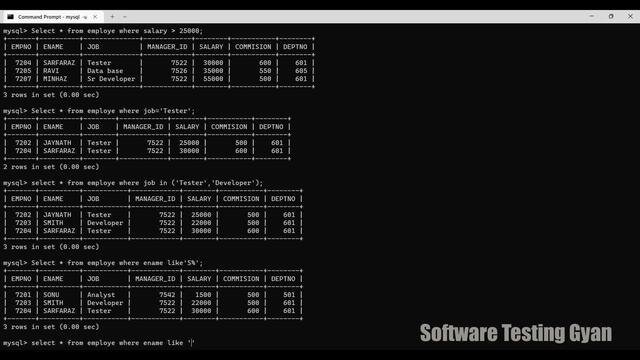Viewport: 640px width, 360px height.
Task: Click department number 605
Action: tap(301, 71)
